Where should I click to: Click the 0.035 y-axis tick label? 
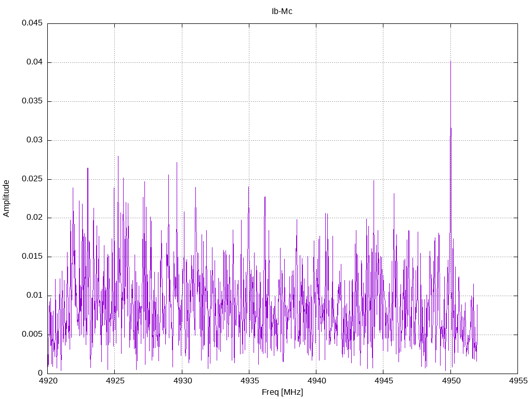pos(32,101)
